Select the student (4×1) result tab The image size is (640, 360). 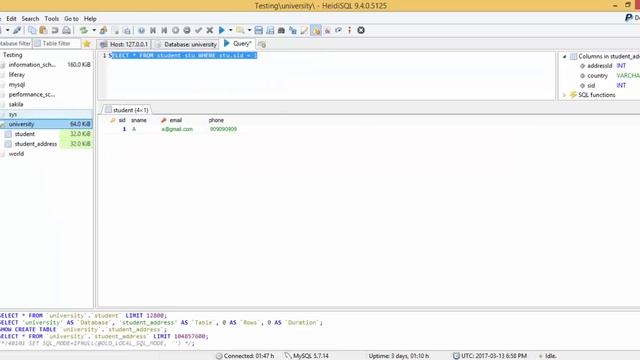tap(127, 110)
